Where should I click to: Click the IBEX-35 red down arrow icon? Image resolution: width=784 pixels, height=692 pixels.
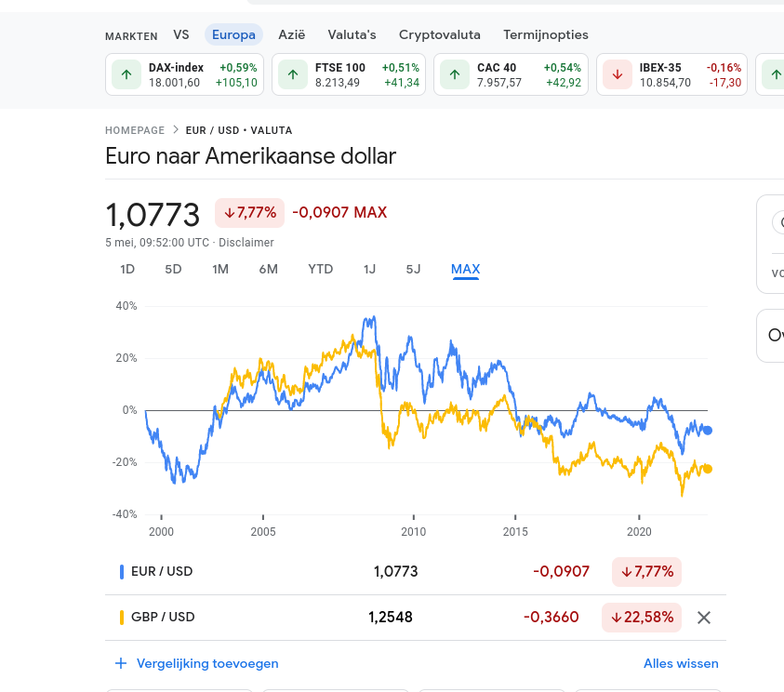[618, 74]
